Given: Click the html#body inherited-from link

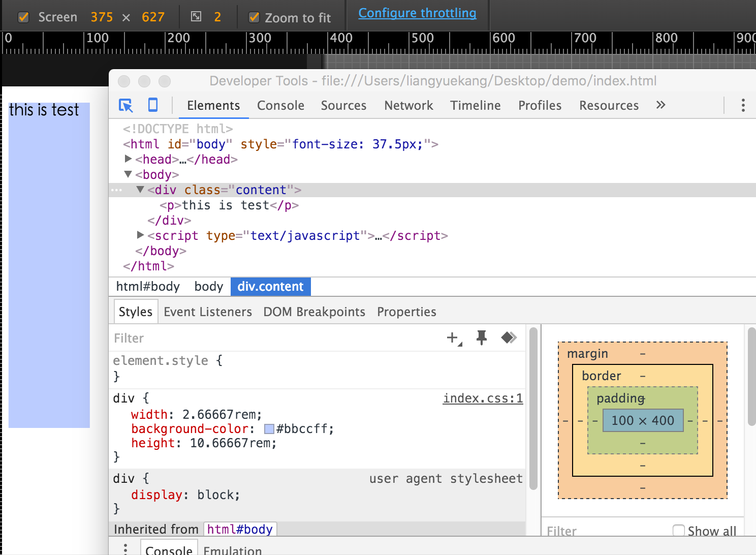Looking at the screenshot, I should [240, 529].
